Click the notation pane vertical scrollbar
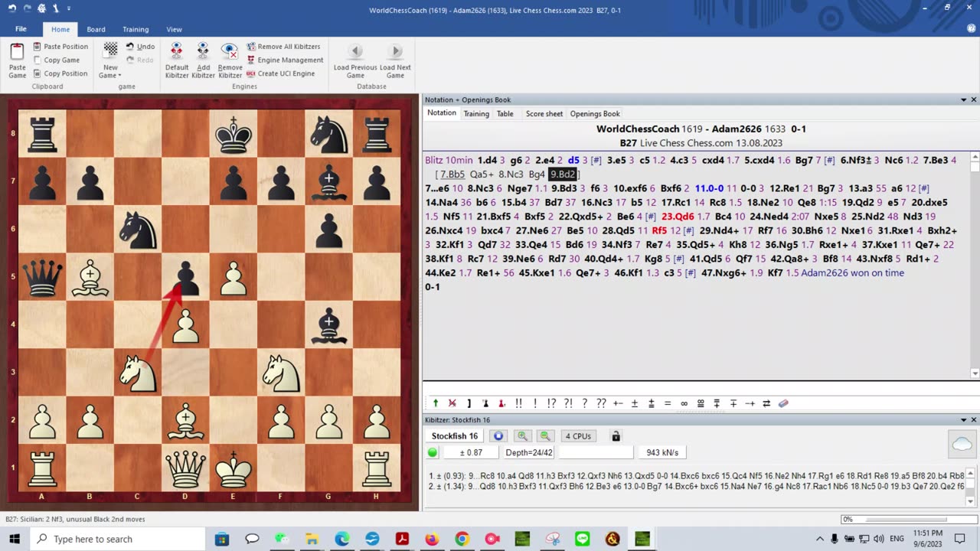The width and height of the screenshot is (980, 551). [974, 266]
